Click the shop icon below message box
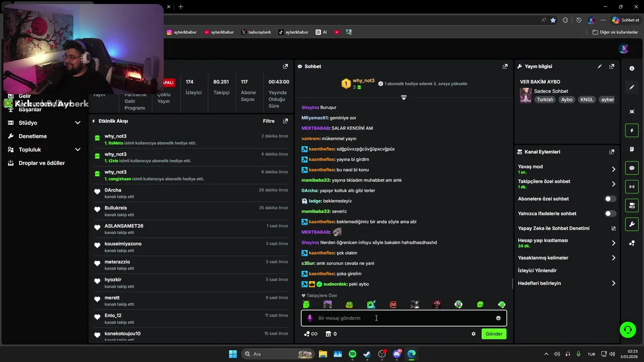 tap(328, 334)
